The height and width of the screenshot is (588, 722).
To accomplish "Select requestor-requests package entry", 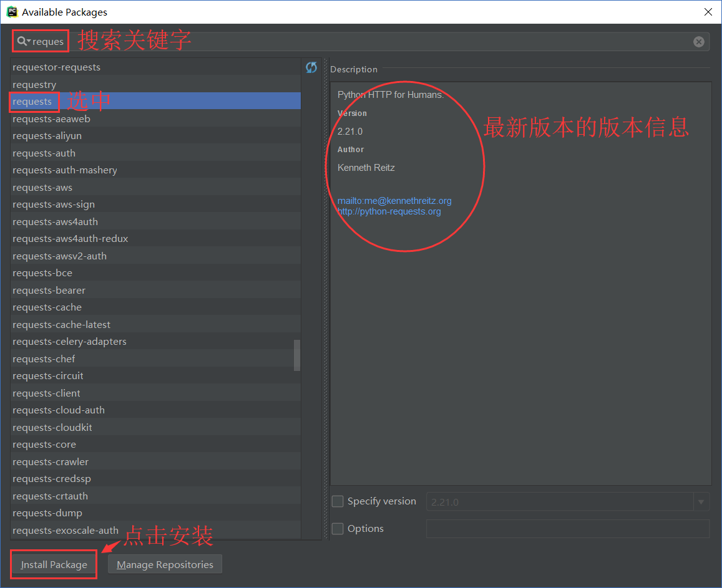I will pyautogui.click(x=56, y=67).
